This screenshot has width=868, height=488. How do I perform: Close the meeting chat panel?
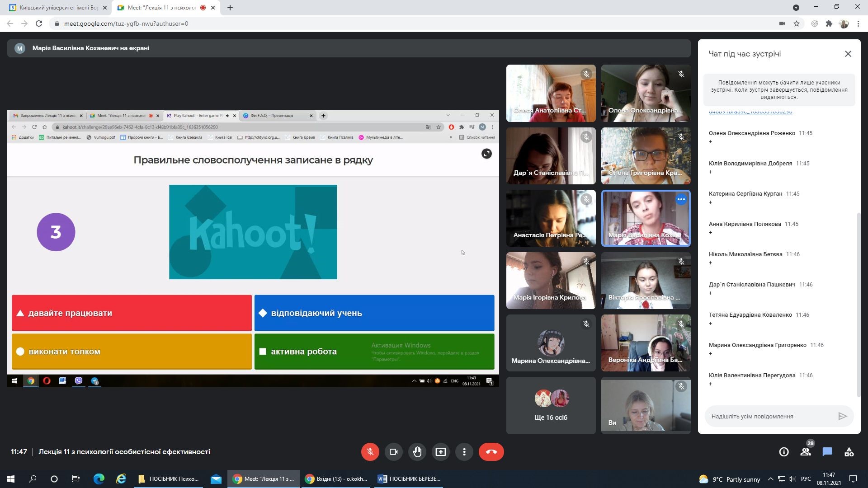click(848, 54)
